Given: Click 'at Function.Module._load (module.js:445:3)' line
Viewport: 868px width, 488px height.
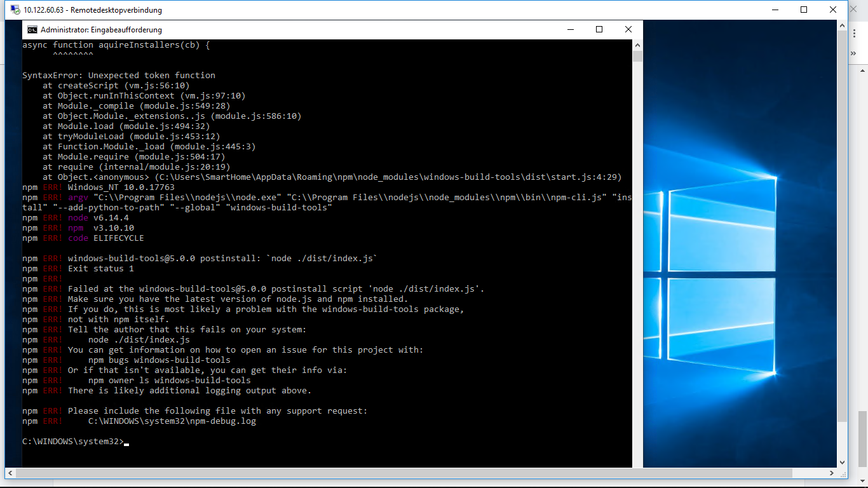Looking at the screenshot, I should pyautogui.click(x=149, y=147).
